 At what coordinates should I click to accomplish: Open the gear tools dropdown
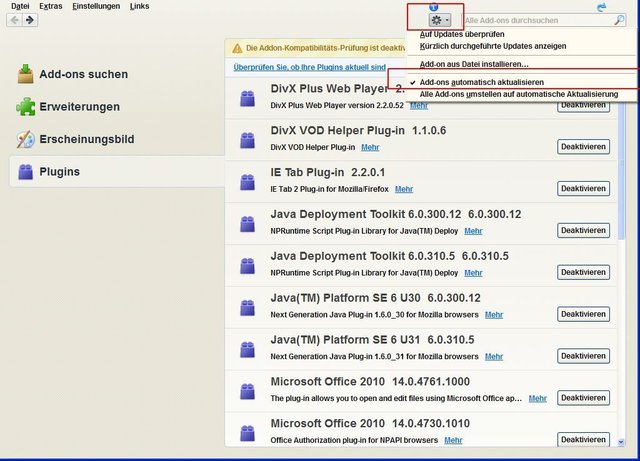[x=440, y=20]
